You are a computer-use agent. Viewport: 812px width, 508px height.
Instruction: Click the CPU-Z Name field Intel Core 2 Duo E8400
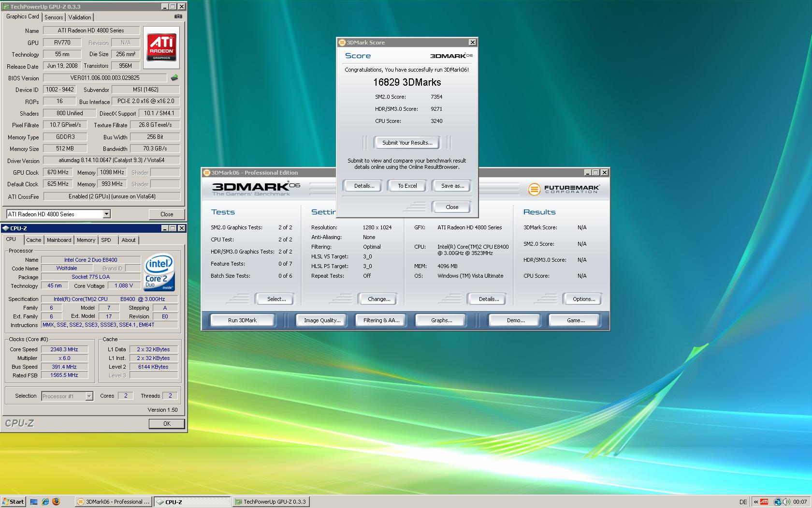coord(91,260)
